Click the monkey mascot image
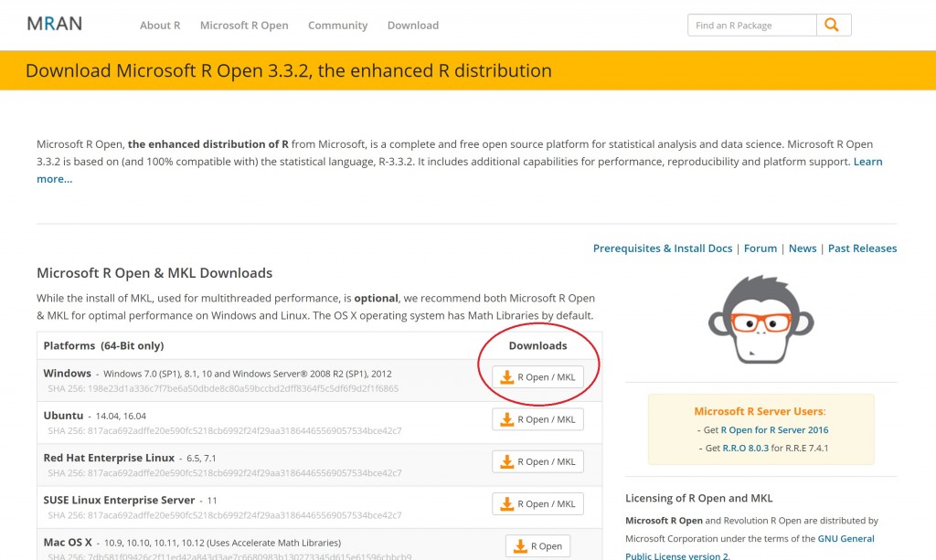The width and height of the screenshot is (936, 560). tap(760, 320)
